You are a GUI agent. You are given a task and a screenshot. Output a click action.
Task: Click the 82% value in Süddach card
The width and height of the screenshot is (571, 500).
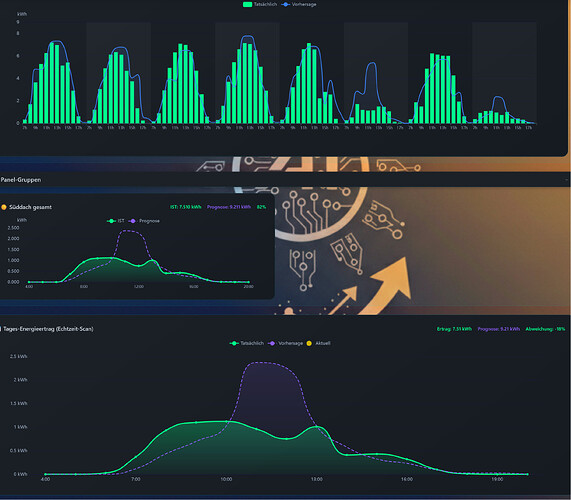pos(261,207)
